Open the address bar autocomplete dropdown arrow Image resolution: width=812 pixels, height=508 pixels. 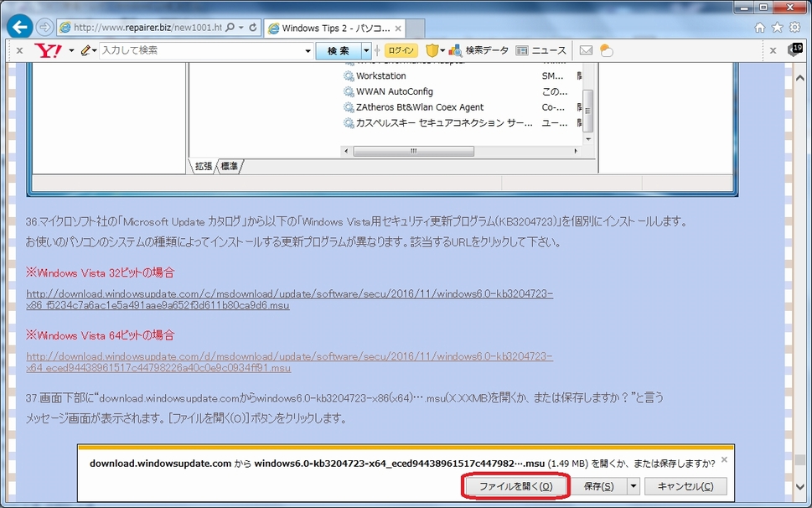(241, 28)
